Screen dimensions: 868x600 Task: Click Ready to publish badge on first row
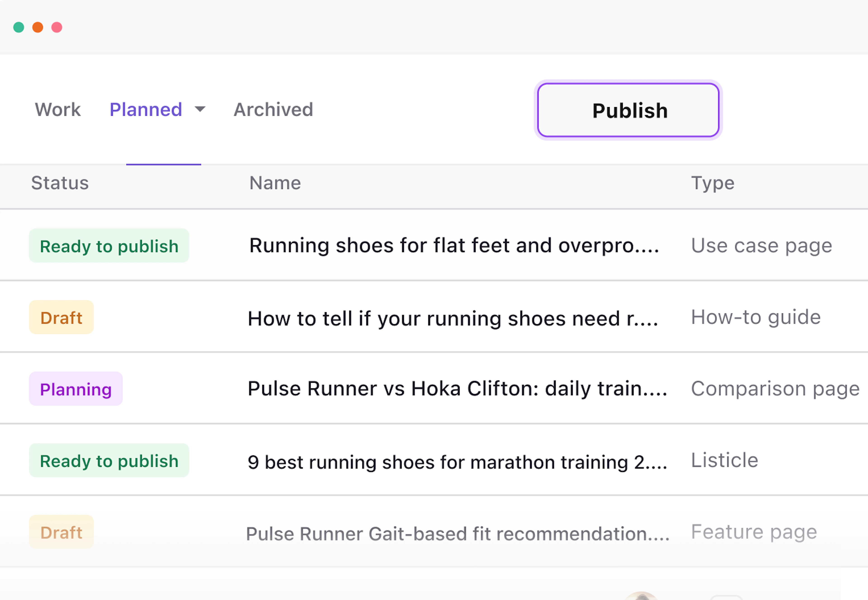point(109,246)
